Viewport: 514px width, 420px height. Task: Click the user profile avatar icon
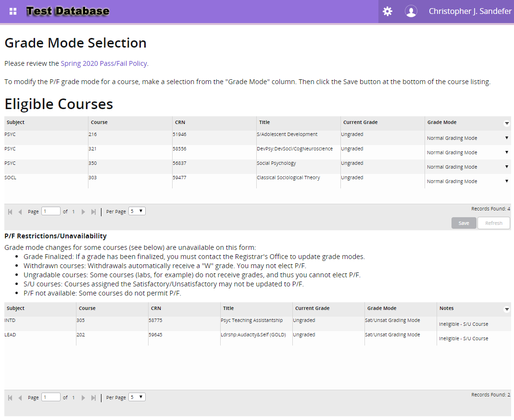point(411,11)
